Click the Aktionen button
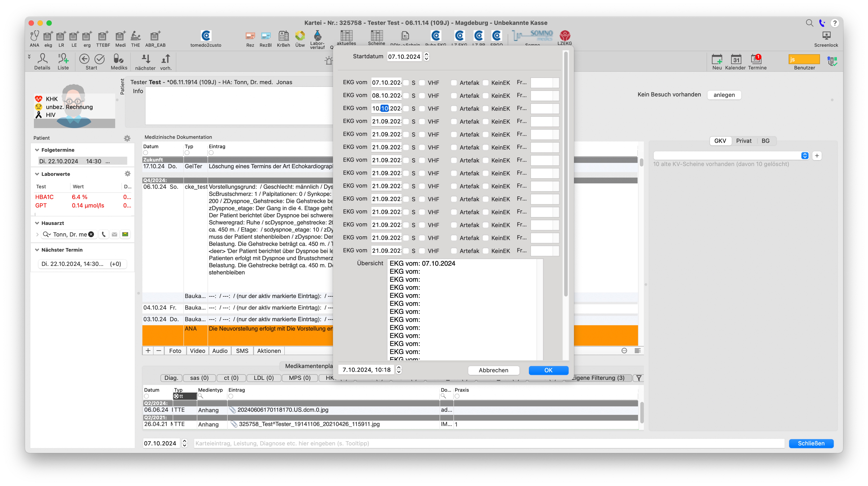Screen dimensions: 868x486 (x=268, y=351)
